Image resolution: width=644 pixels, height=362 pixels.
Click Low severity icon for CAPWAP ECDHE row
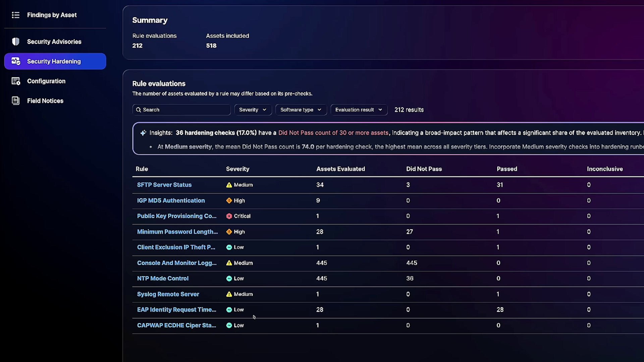click(x=229, y=325)
